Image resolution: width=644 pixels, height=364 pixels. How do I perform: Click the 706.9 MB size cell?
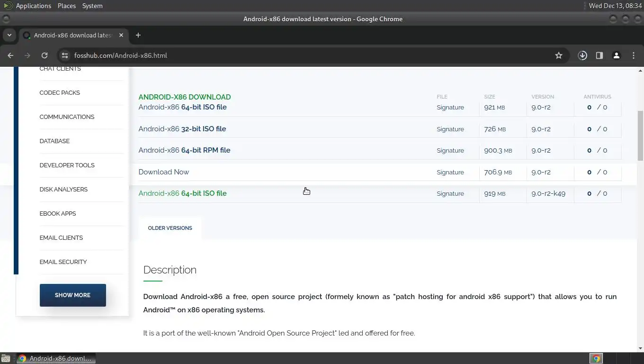pyautogui.click(x=498, y=173)
